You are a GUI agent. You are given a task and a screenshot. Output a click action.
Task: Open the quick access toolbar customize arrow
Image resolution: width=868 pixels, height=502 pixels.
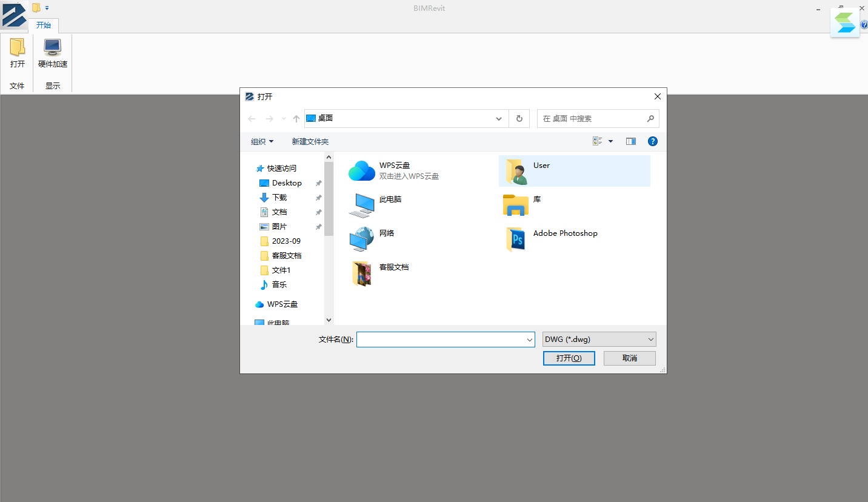47,8
